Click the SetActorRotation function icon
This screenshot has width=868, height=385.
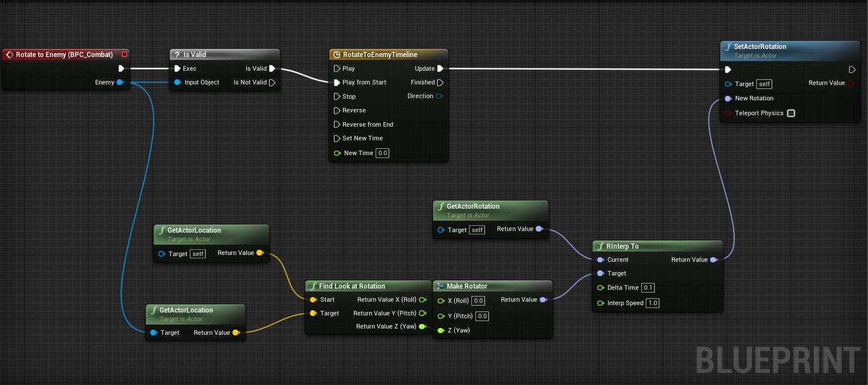pos(728,47)
